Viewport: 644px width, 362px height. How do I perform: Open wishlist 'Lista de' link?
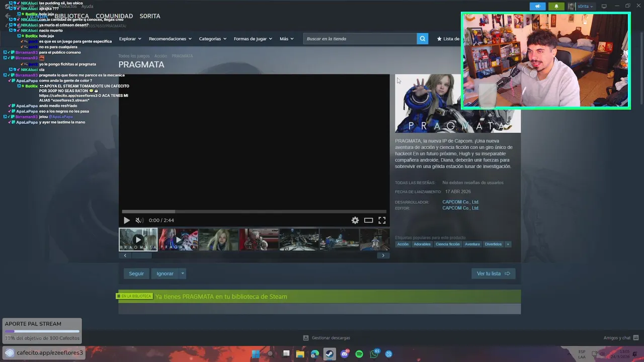click(x=448, y=39)
